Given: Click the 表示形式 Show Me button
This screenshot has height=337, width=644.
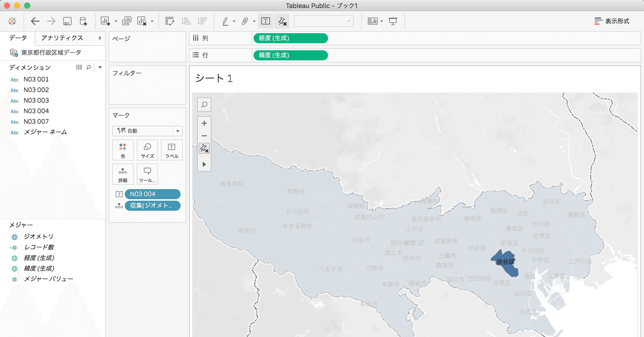Looking at the screenshot, I should click(x=612, y=21).
